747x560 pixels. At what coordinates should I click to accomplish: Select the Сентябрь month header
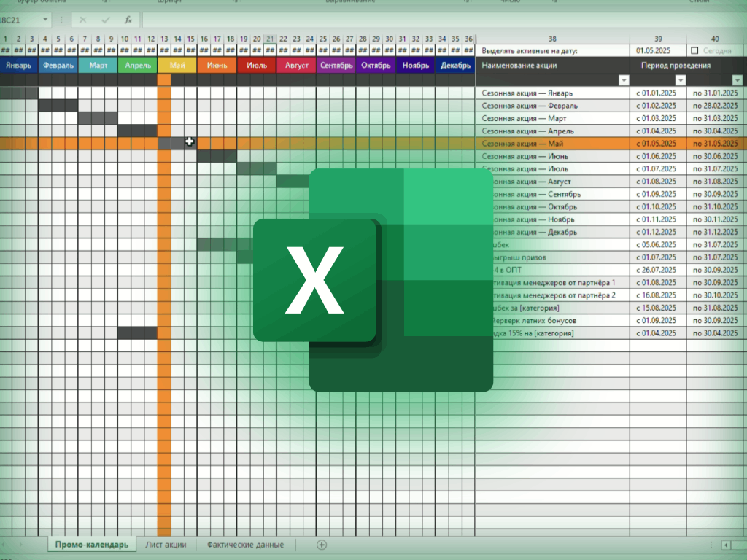coord(336,65)
